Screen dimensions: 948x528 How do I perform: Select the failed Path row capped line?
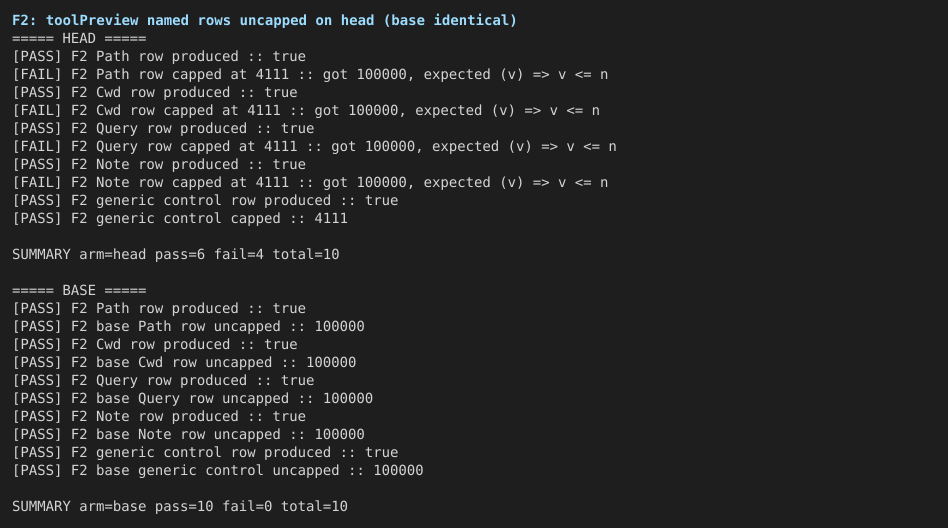tap(310, 74)
